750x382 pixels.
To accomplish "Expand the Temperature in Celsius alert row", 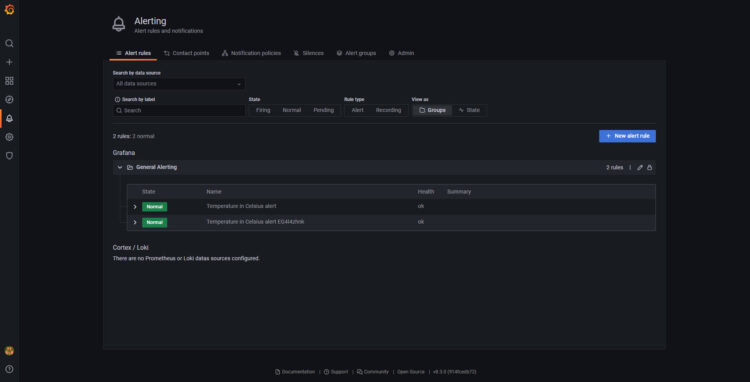I will [135, 207].
